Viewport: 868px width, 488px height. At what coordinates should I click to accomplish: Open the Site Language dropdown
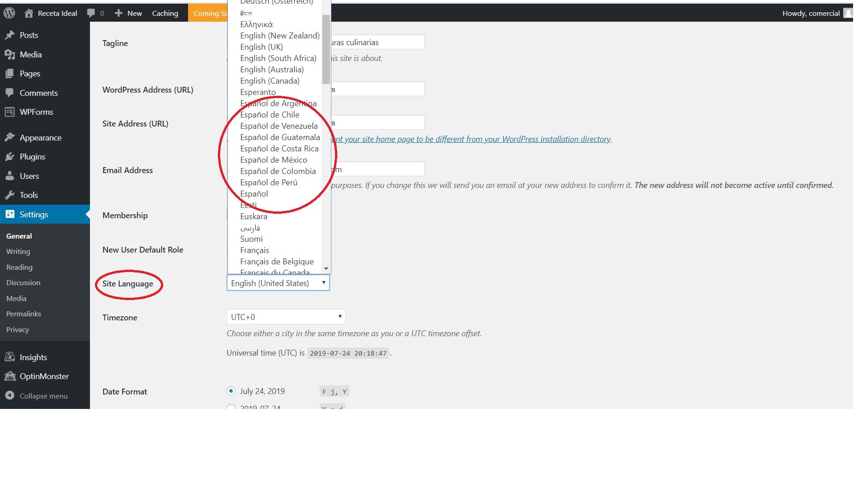278,283
